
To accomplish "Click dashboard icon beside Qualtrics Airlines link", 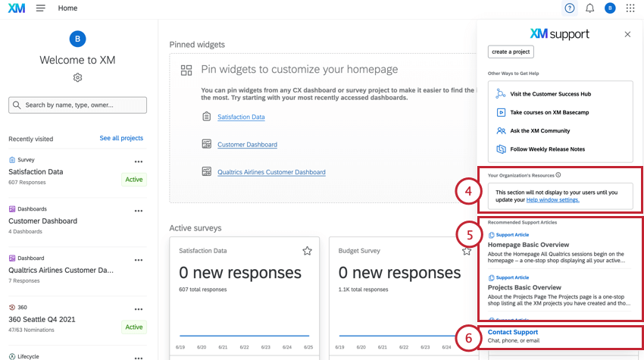I will tap(207, 171).
